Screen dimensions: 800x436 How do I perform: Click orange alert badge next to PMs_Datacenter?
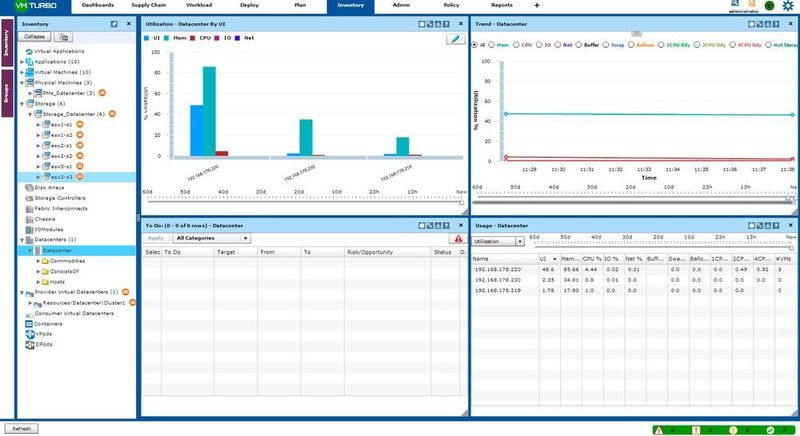click(102, 93)
